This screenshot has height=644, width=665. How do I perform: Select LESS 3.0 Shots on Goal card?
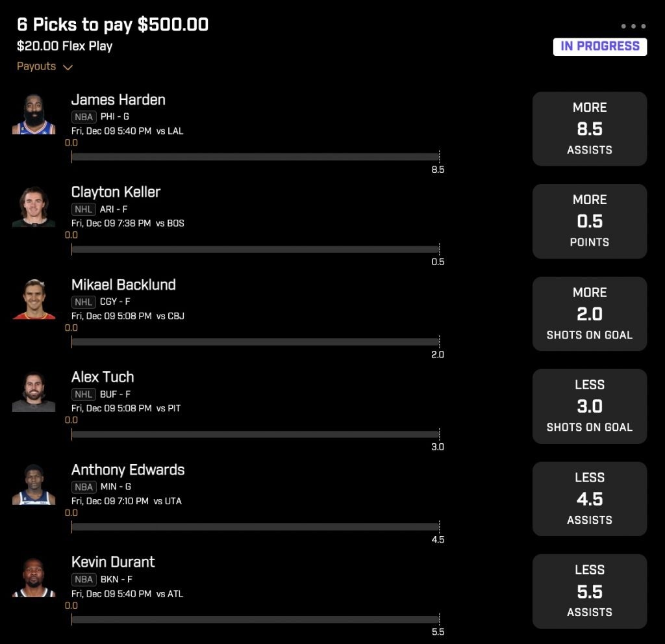coord(590,406)
